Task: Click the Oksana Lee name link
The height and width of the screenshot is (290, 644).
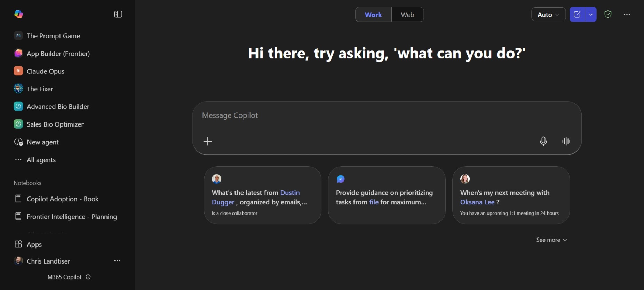Action: pyautogui.click(x=477, y=202)
